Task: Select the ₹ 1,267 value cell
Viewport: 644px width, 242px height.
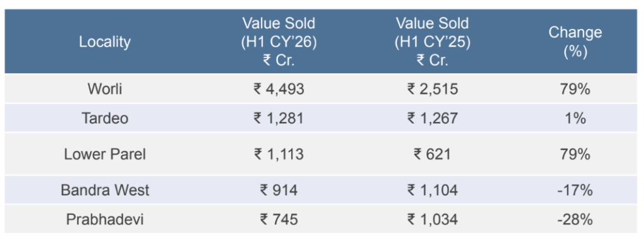Action: click(x=432, y=118)
